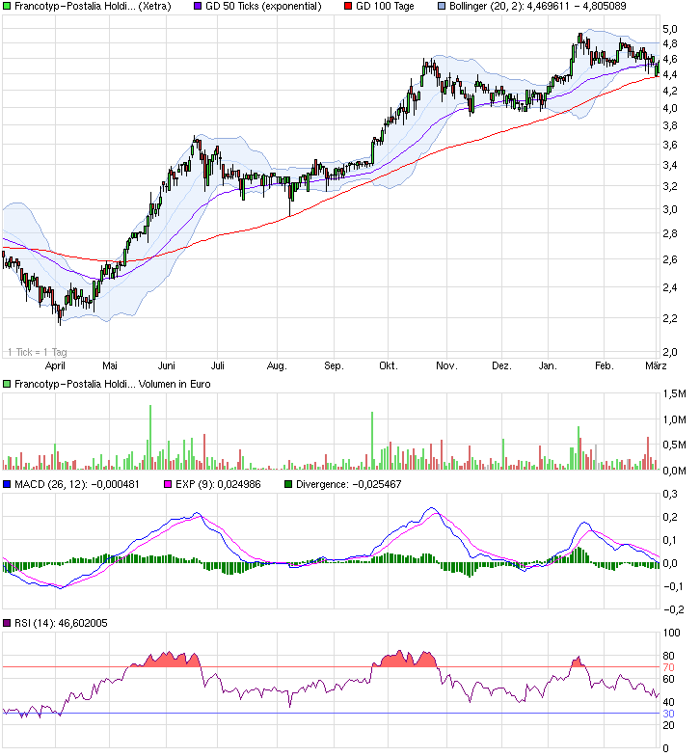The height and width of the screenshot is (756, 700).
Task: Click the 'GD 100 Tage' legend label
Action: [x=385, y=6]
